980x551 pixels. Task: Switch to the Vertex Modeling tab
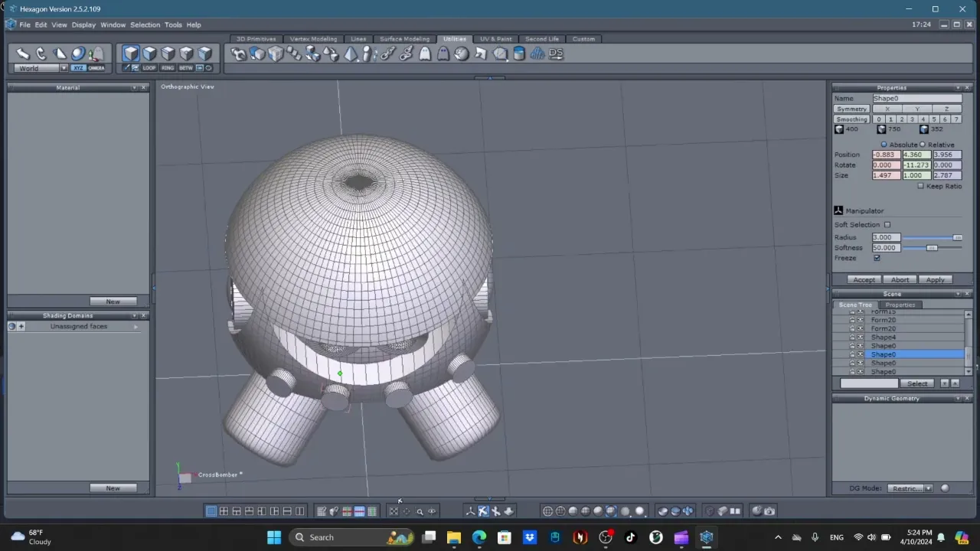click(x=313, y=39)
